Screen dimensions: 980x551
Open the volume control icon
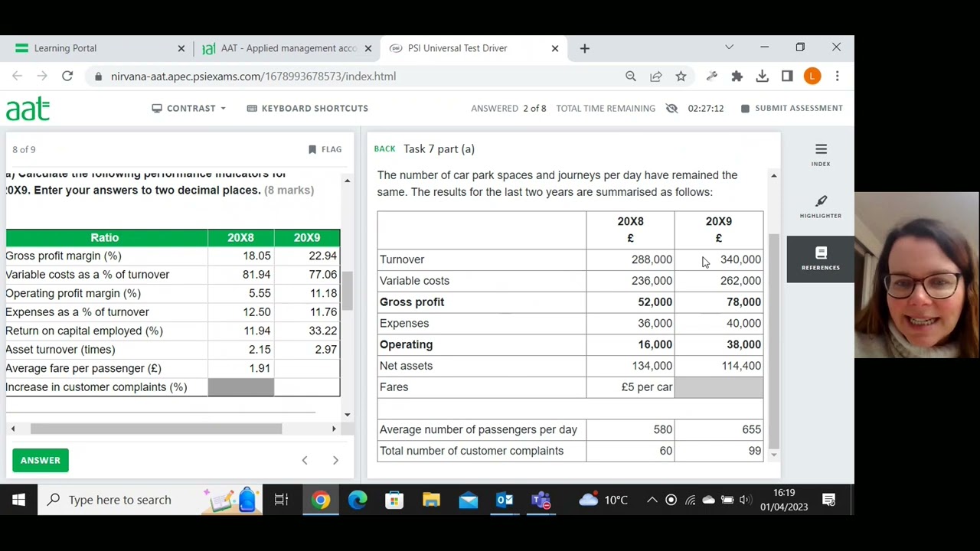click(x=745, y=500)
